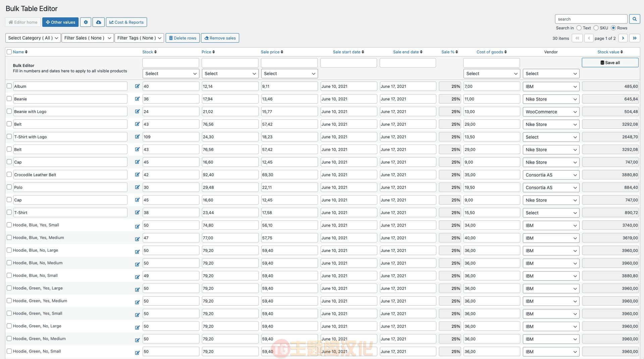Sort by the Name column link
Viewport: 644px width, 359px height.
point(18,52)
